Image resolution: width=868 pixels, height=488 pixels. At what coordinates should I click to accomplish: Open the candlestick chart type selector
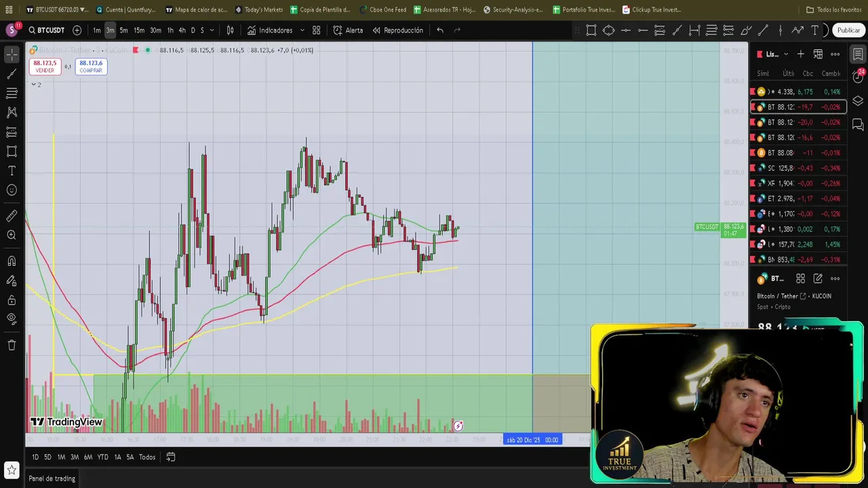231,30
